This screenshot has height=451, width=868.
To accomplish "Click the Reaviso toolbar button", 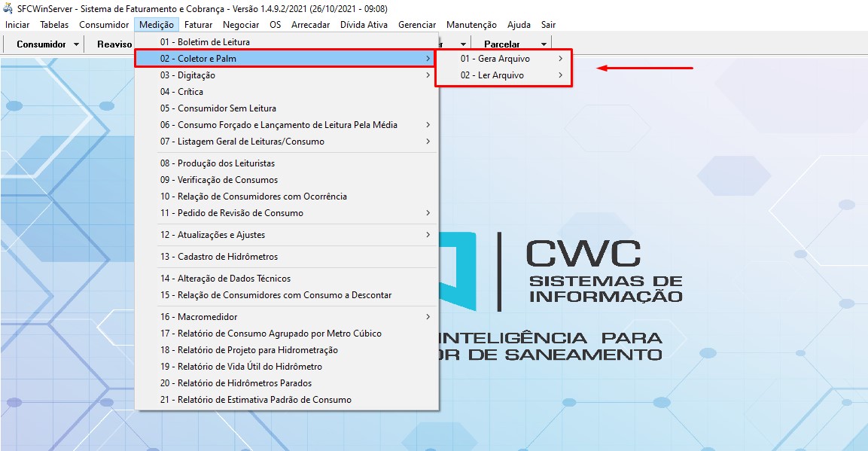I will 114,44.
